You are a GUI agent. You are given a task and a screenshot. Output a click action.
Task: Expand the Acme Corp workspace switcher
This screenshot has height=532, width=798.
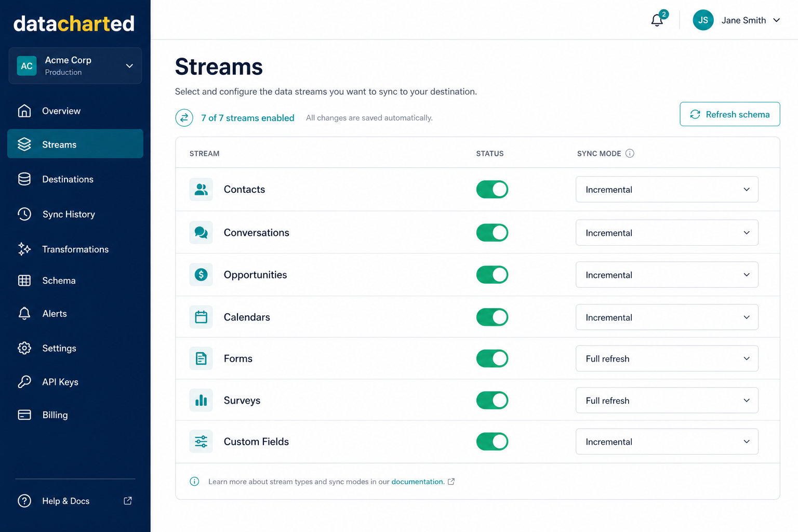tap(75, 66)
